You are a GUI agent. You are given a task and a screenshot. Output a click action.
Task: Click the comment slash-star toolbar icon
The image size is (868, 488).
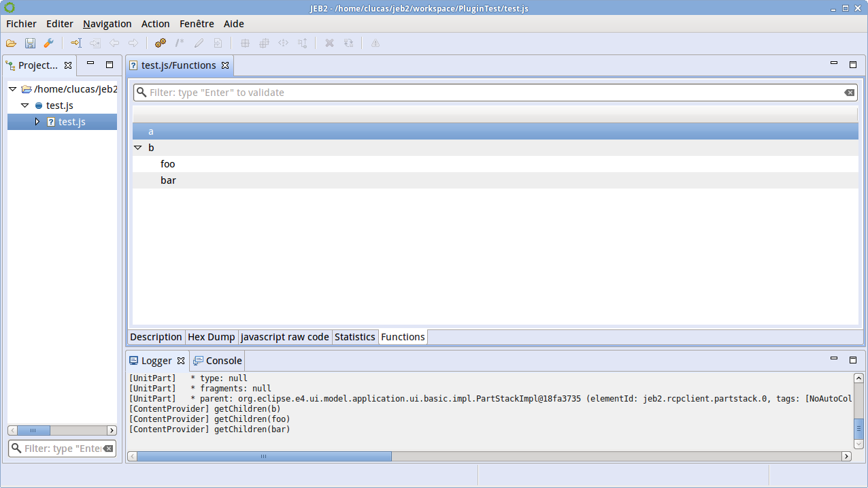pyautogui.click(x=180, y=43)
